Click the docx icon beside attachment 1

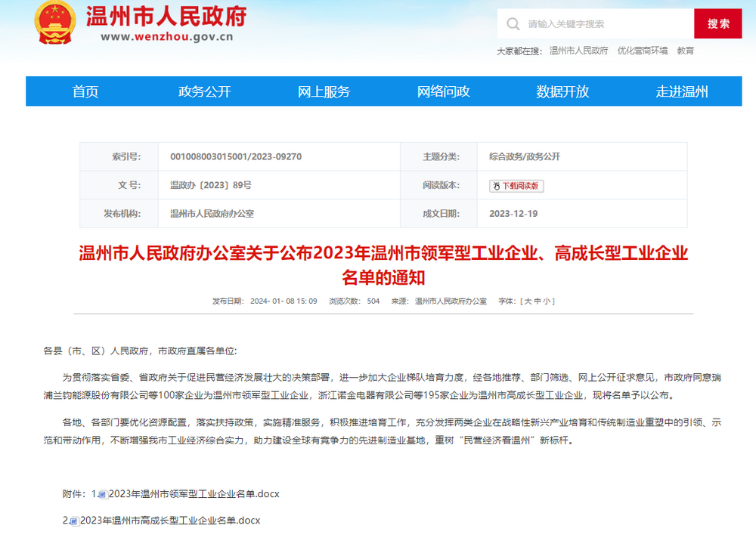tap(103, 495)
